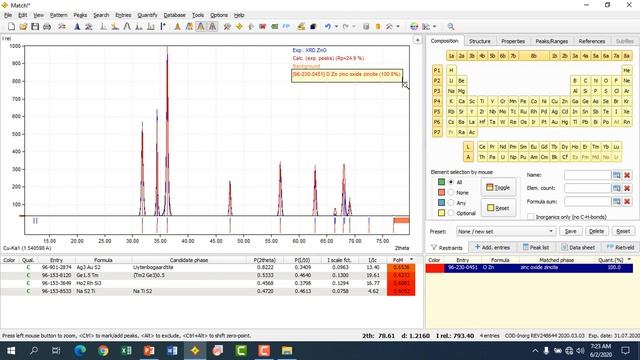Click the Delete preset button
Viewport: 640px width, 360px height.
(596, 231)
